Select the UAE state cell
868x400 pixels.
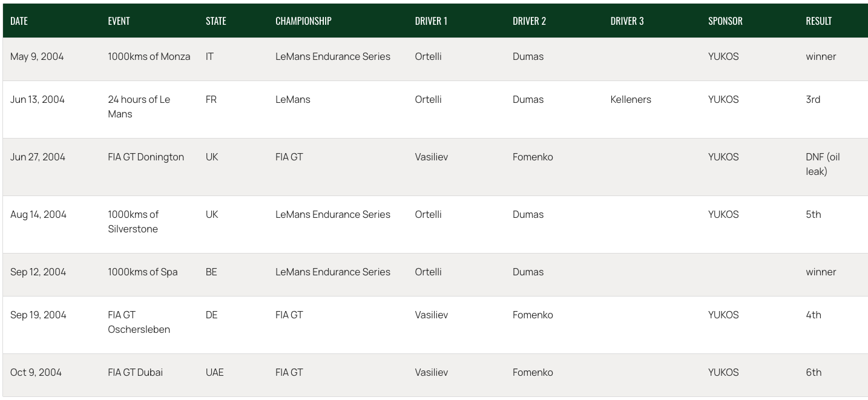[215, 372]
